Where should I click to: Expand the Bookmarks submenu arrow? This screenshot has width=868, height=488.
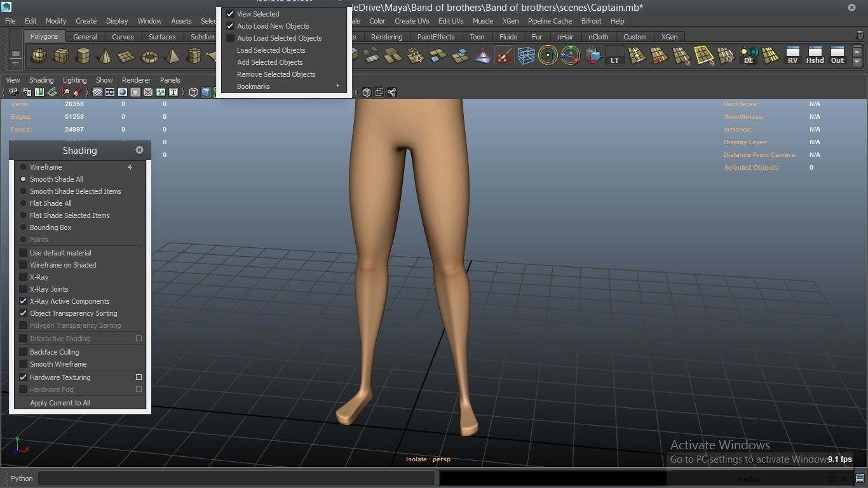click(337, 86)
